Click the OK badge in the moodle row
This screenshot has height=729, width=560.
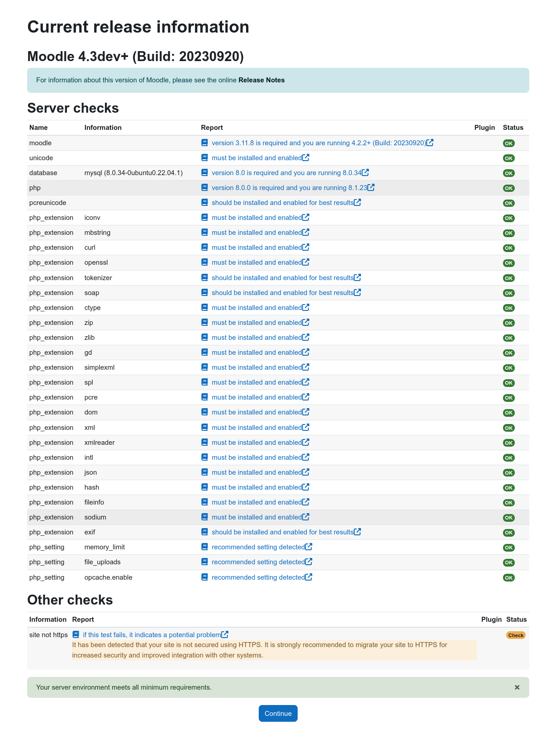pos(509,143)
